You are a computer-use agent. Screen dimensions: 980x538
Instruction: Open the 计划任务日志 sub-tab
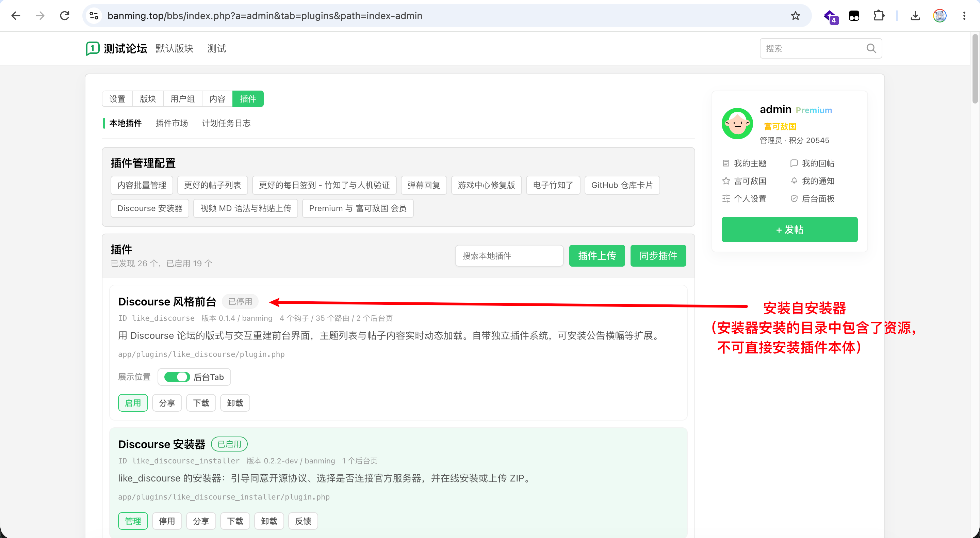(x=226, y=123)
